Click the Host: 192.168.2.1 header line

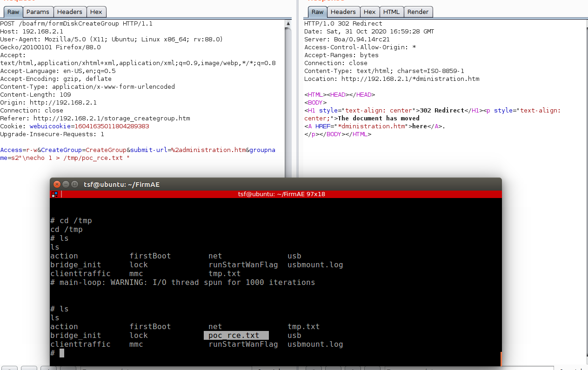click(x=32, y=32)
